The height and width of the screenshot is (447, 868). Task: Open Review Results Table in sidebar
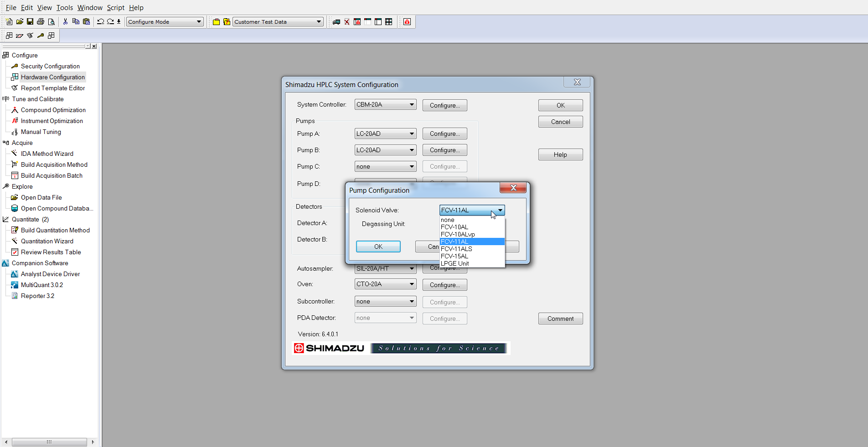point(51,252)
